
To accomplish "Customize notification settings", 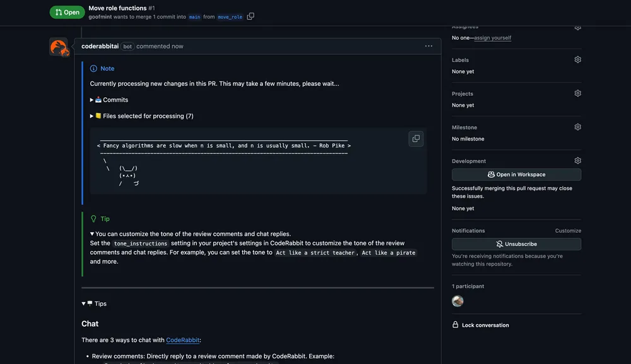I will [568, 231].
